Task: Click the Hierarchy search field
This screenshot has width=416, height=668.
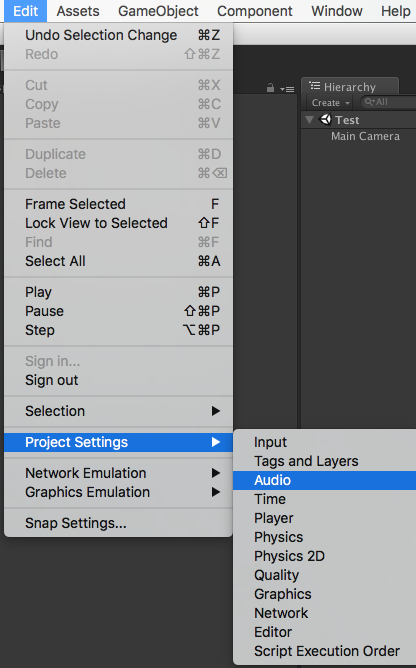Action: click(389, 102)
